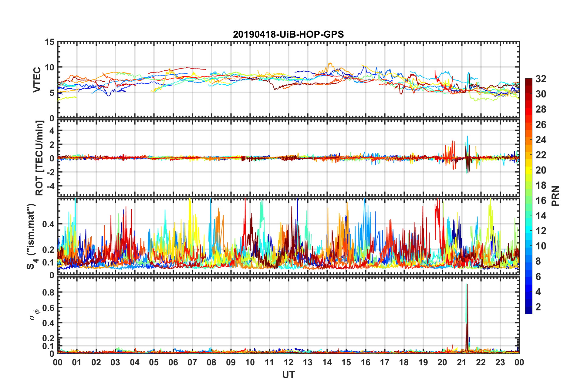The image size is (577, 392).
Task: Click the "0.4" tick on the S4 axis
Action: click(x=48, y=224)
